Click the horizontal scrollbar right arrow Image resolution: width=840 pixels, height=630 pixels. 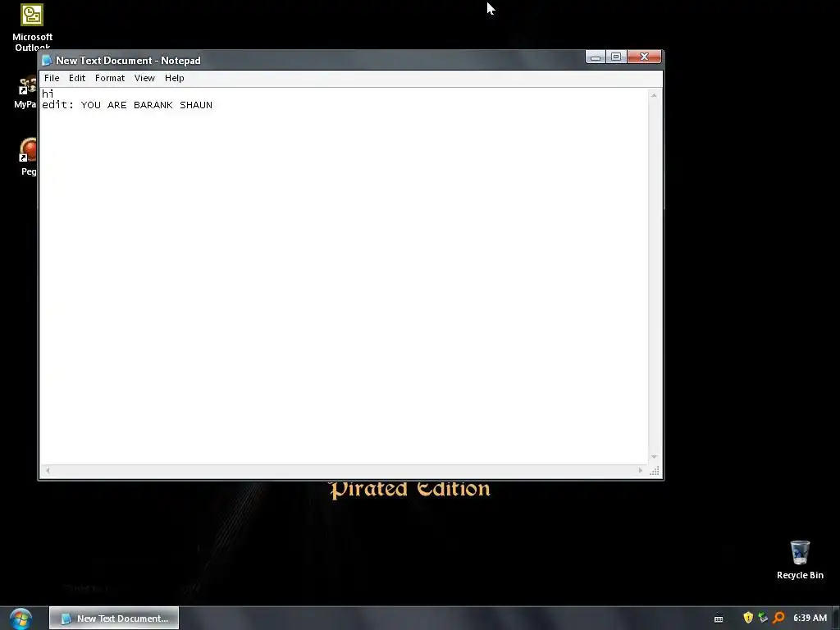tap(640, 470)
